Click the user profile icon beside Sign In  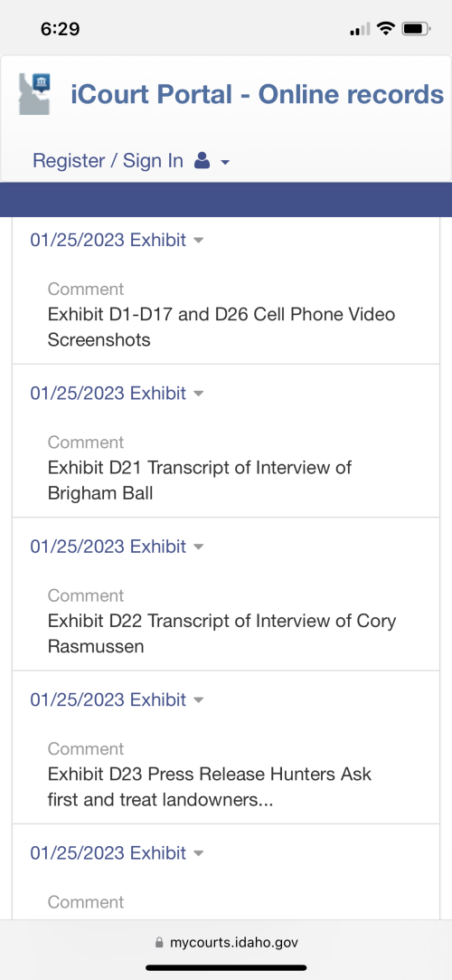[x=202, y=161]
